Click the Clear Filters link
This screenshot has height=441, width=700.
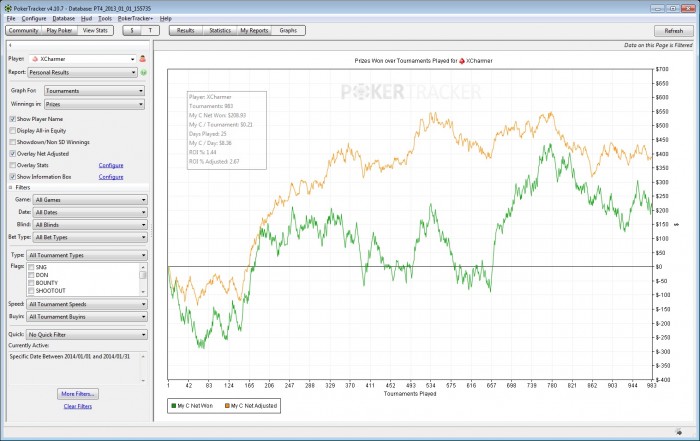tap(78, 406)
